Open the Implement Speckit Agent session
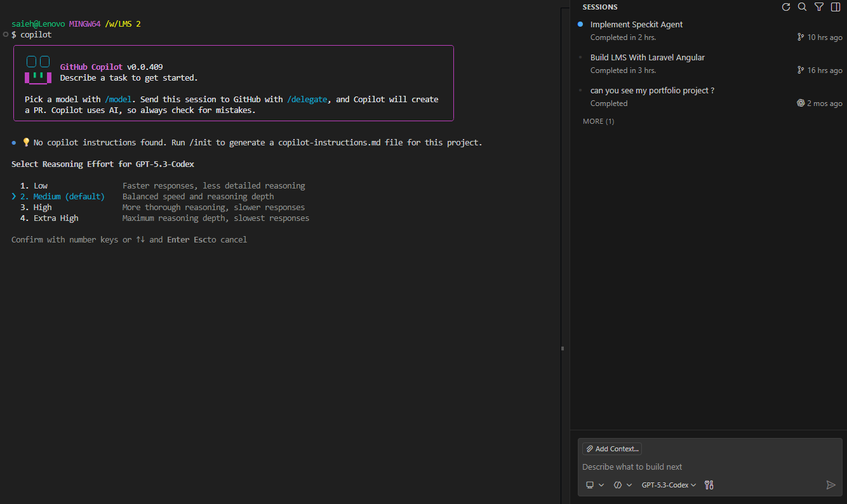The height and width of the screenshot is (504, 847). point(637,24)
